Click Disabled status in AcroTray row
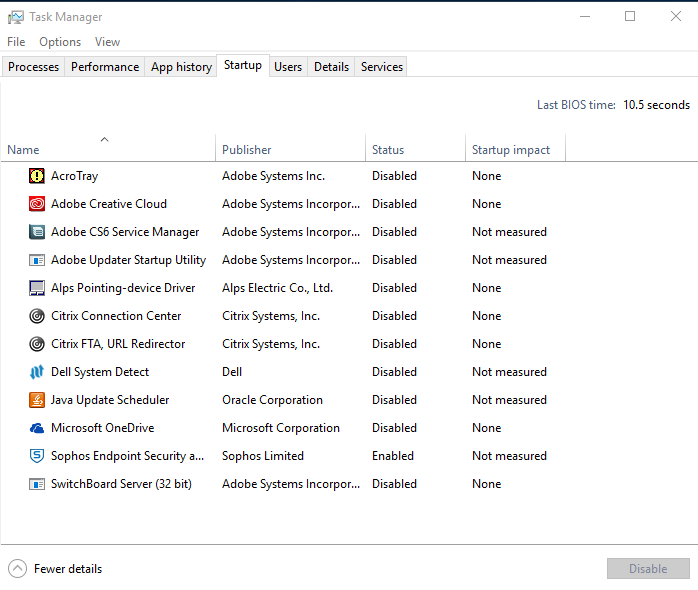This screenshot has width=698, height=590. click(x=394, y=176)
